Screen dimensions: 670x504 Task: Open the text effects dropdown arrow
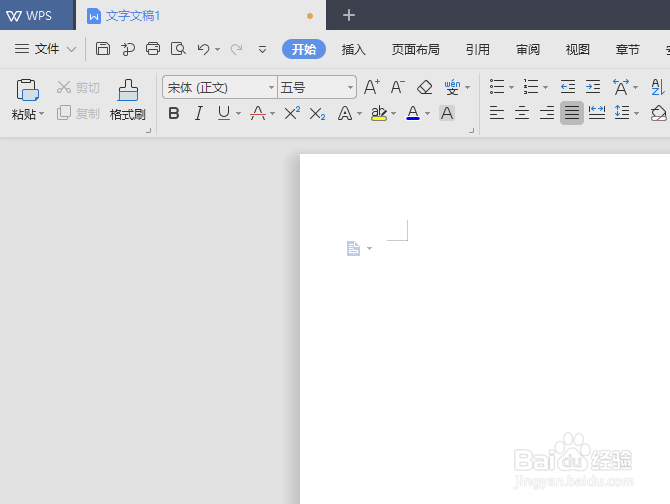click(x=359, y=114)
